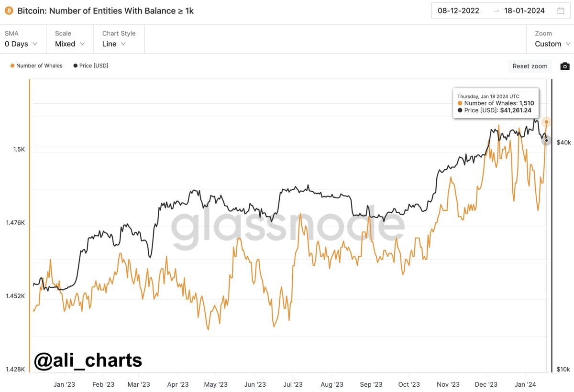
Task: Click the orange Number of Whales legend dot
Action: click(12, 65)
